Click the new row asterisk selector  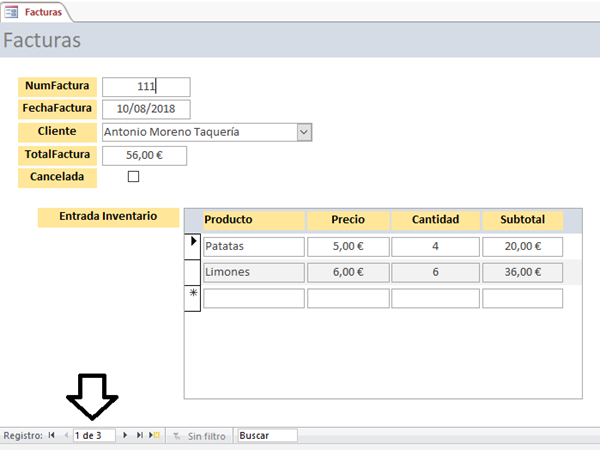tap(193, 297)
